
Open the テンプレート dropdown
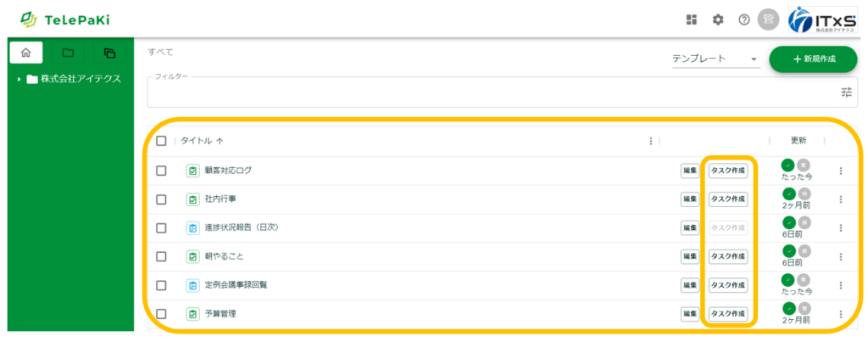click(715, 59)
